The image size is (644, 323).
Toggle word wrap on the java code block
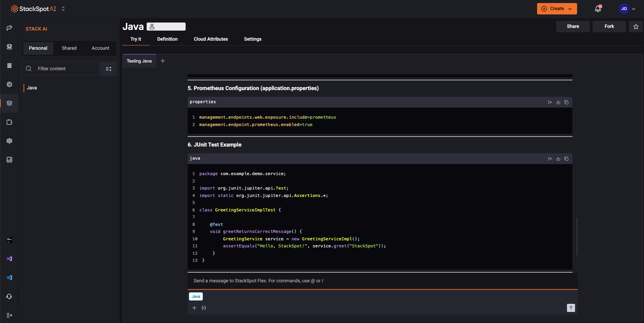(x=550, y=158)
